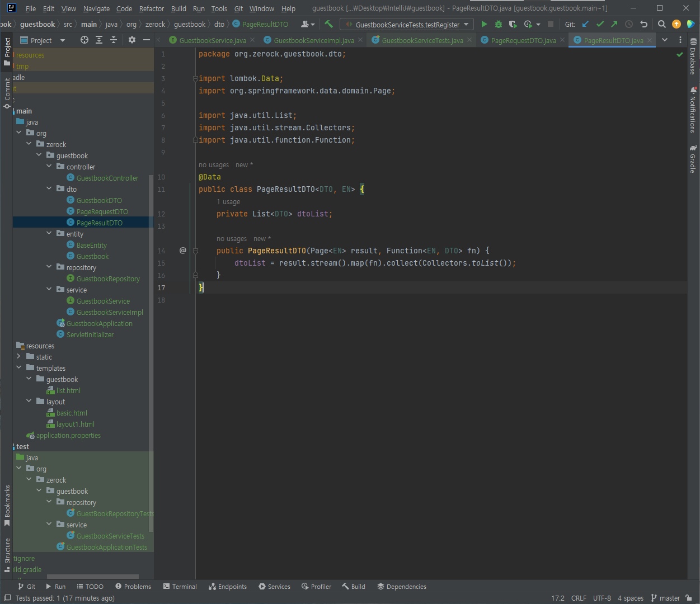This screenshot has width=700, height=604.
Task: Click the Project panel horizontal scrollbar
Action: [x=92, y=577]
